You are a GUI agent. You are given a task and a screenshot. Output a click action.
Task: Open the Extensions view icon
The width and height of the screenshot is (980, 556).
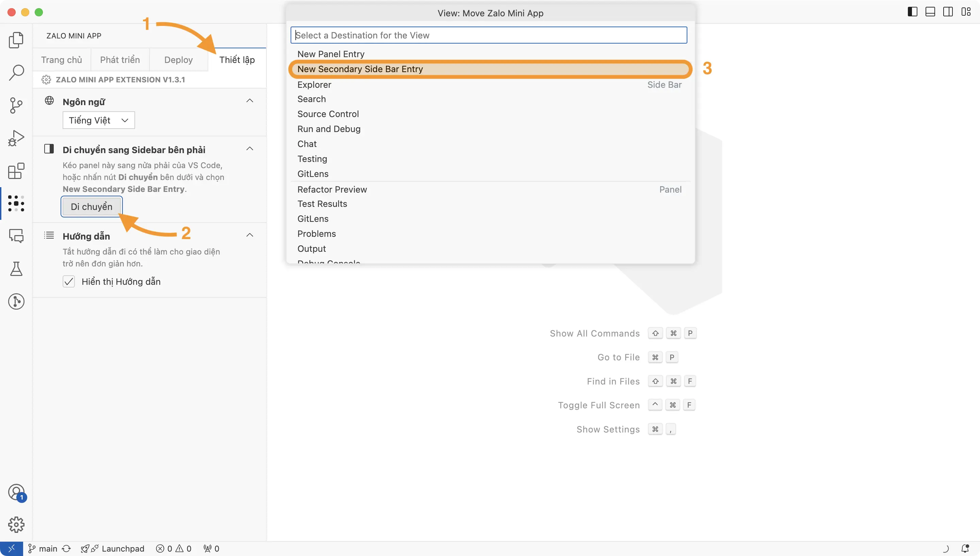coord(16,171)
